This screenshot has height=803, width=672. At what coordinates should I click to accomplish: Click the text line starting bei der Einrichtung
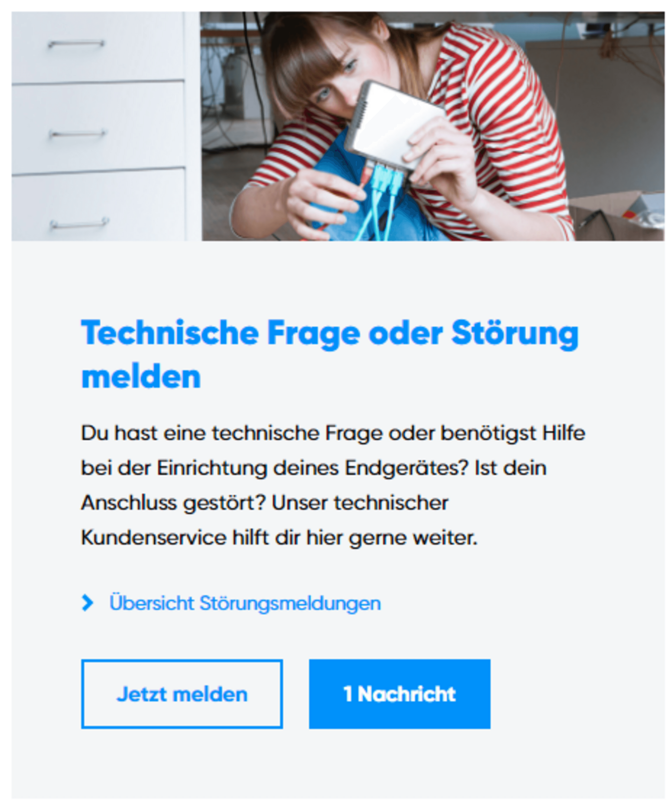314,468
